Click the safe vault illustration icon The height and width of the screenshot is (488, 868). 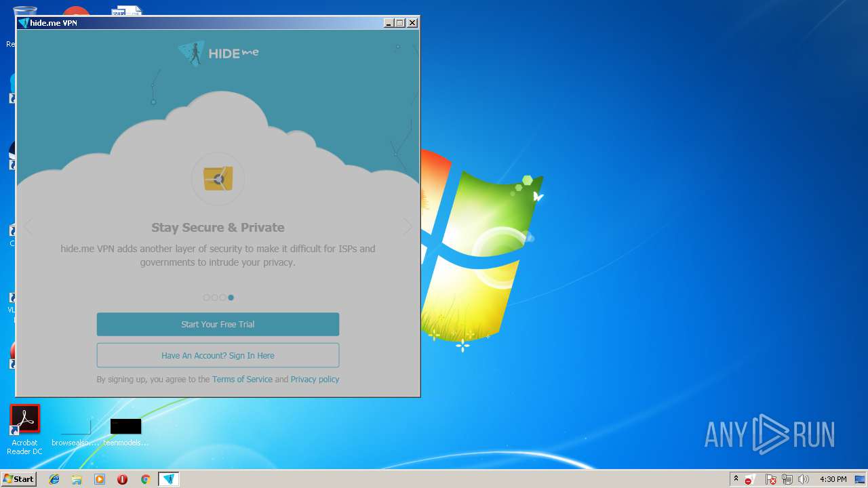tap(218, 179)
